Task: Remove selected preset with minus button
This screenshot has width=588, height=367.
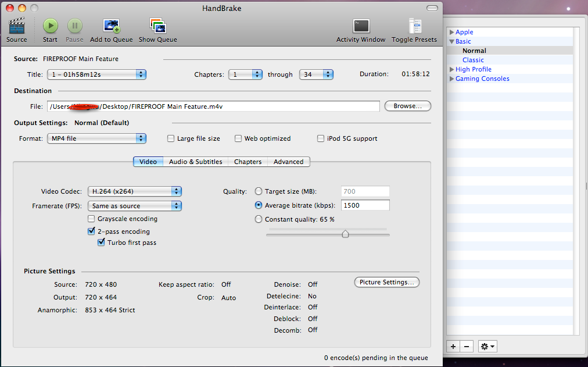Action: (x=467, y=347)
